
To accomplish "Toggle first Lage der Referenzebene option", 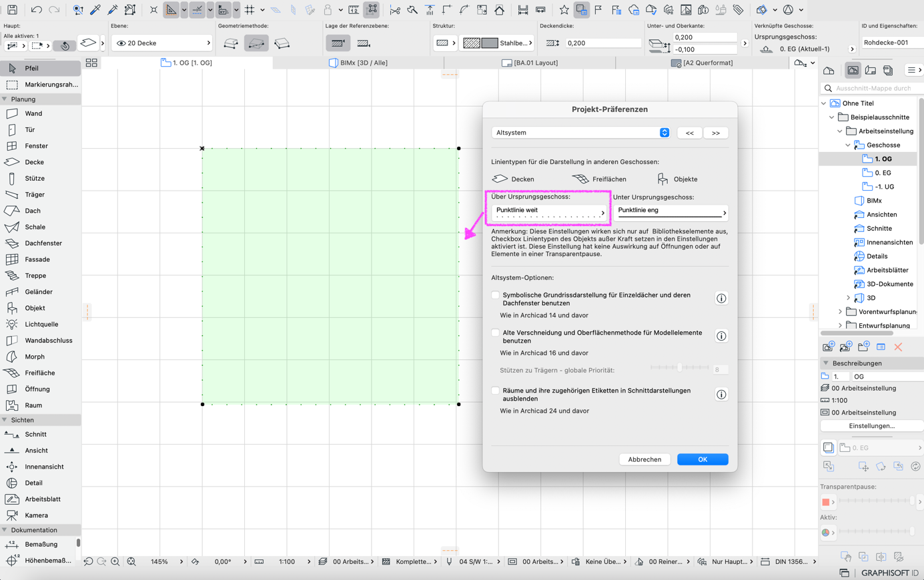I will tap(338, 43).
